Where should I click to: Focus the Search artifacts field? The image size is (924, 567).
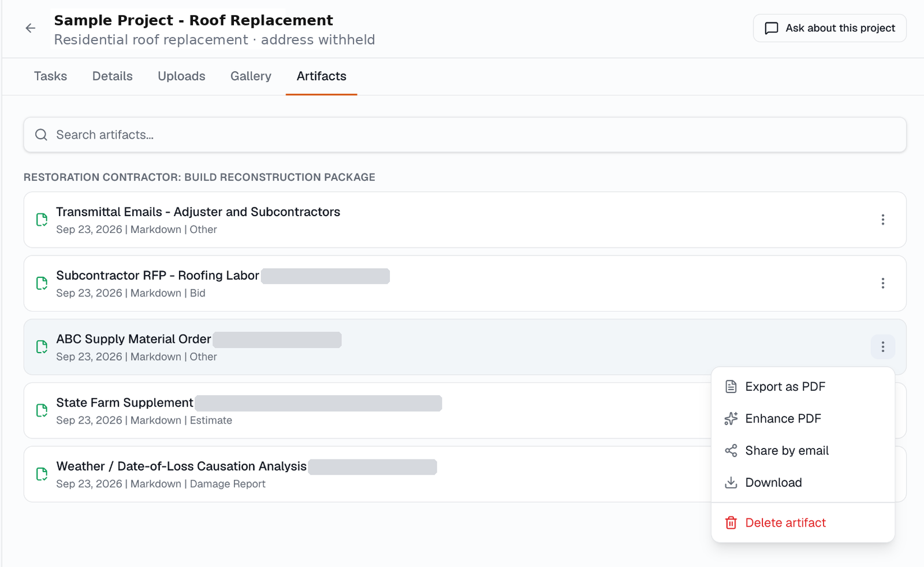[465, 135]
